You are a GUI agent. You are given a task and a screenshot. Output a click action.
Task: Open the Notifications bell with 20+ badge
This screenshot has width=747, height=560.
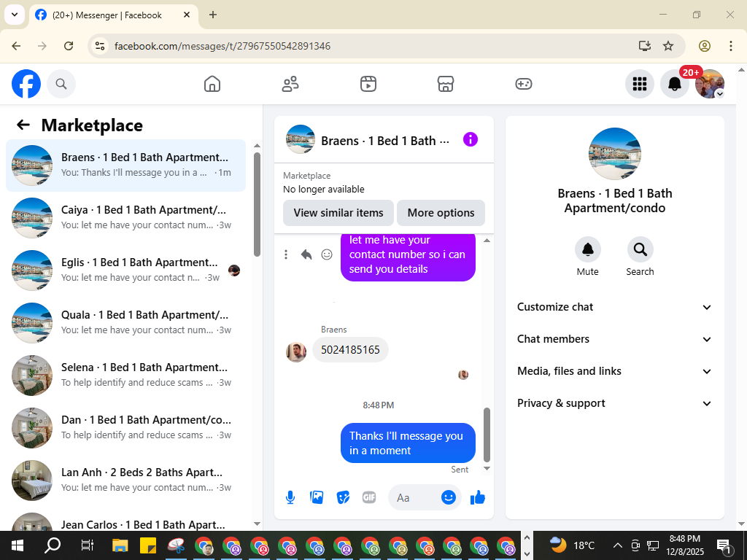tap(675, 84)
